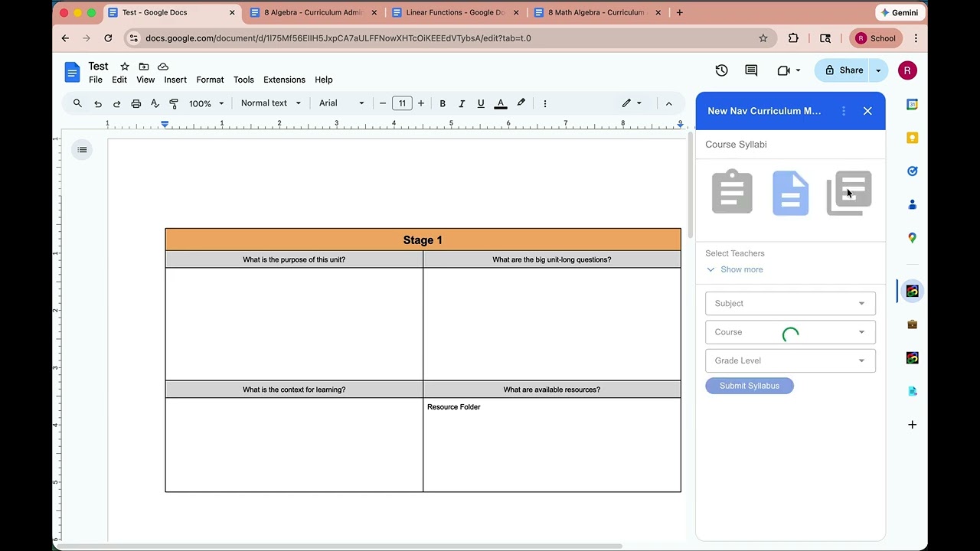Open the add-on sidebar three-dot menu
This screenshot has height=551, width=980.
coord(844,111)
